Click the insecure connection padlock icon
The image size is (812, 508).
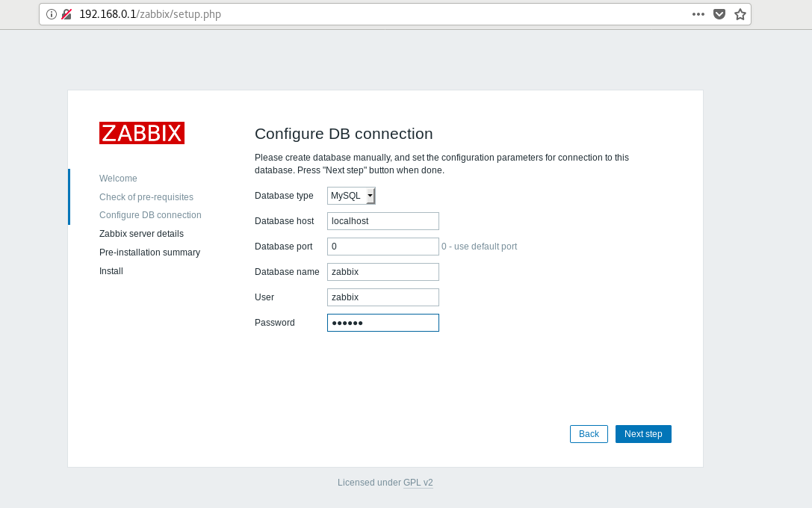coord(66,14)
